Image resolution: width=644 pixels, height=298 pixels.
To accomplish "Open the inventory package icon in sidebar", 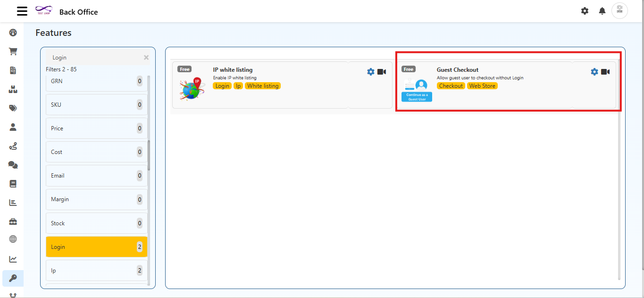I will (13, 89).
